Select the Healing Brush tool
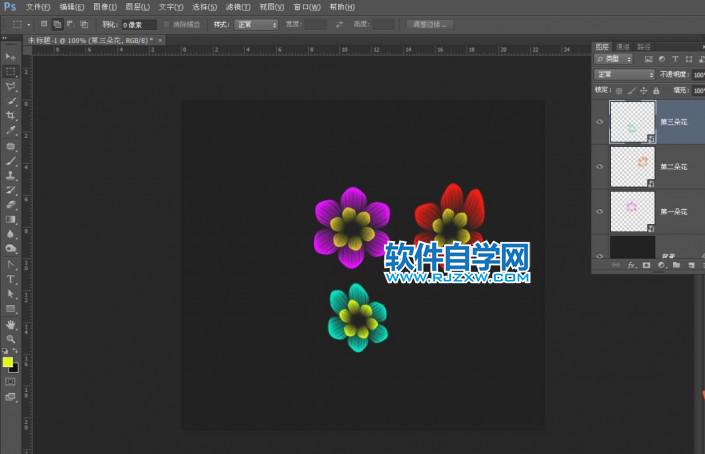Image resolution: width=705 pixels, height=454 pixels. pyautogui.click(x=10, y=146)
